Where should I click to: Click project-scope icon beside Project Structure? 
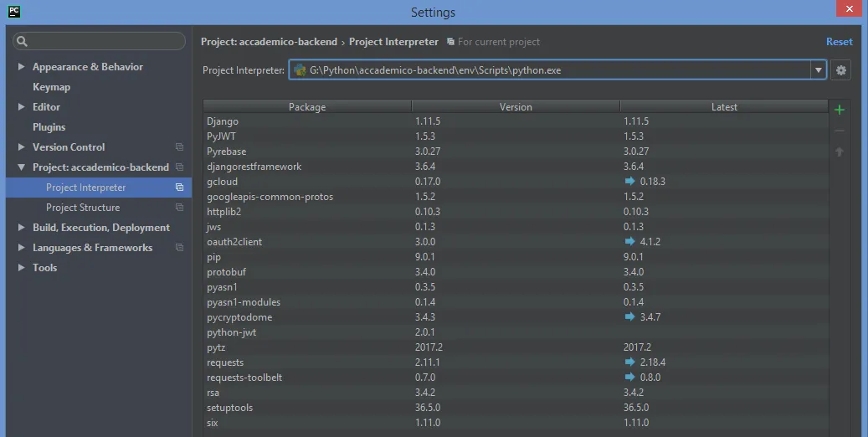click(179, 207)
